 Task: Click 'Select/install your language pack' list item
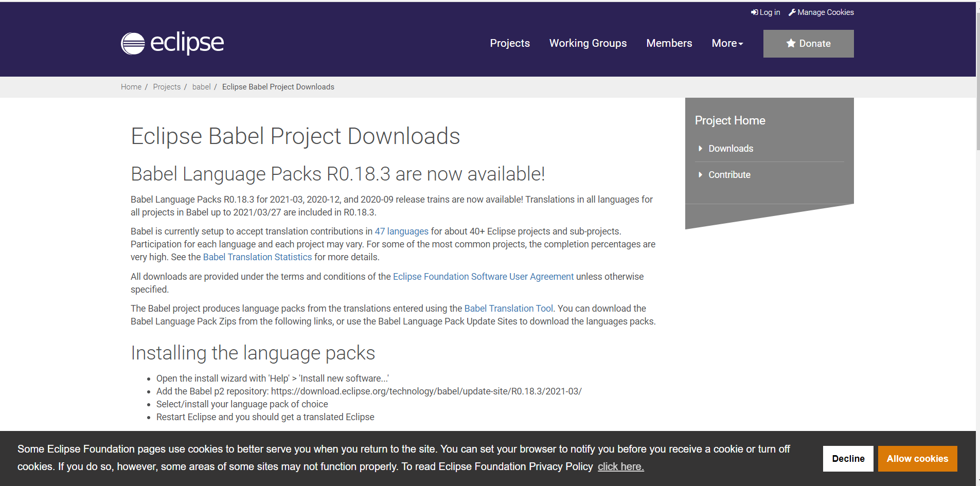point(242,404)
